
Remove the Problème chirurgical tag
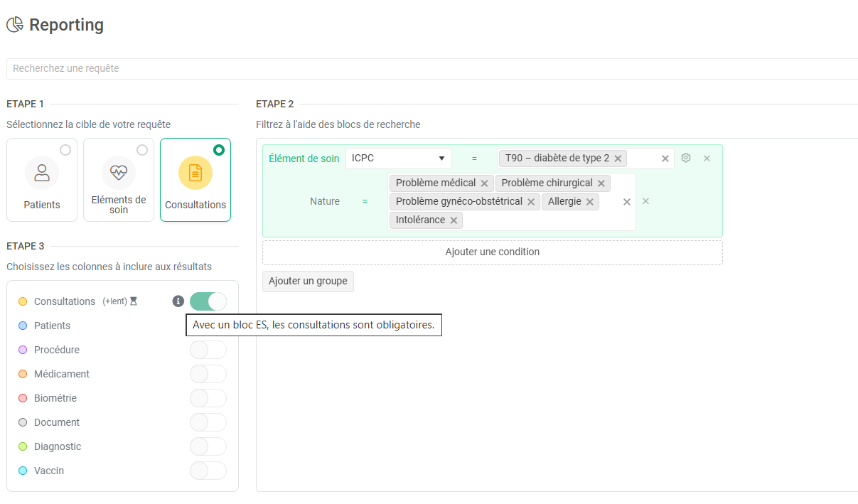click(x=601, y=183)
